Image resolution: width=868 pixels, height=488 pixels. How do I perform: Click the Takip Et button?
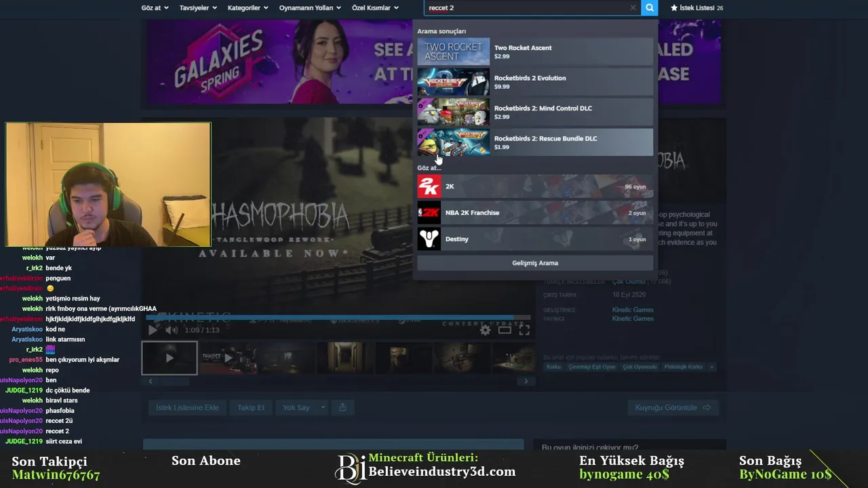click(251, 407)
